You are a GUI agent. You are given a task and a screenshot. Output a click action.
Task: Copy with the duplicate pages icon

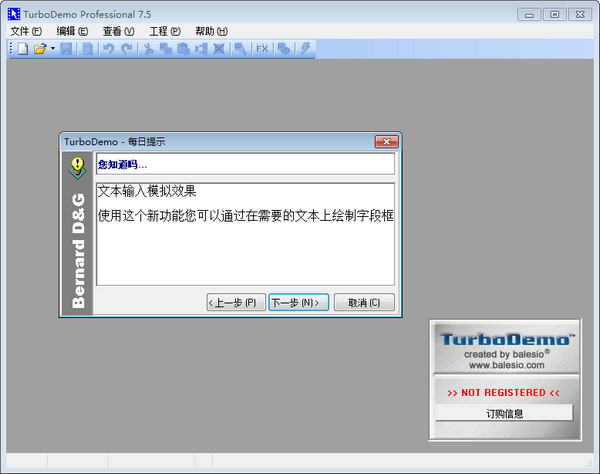[166, 49]
